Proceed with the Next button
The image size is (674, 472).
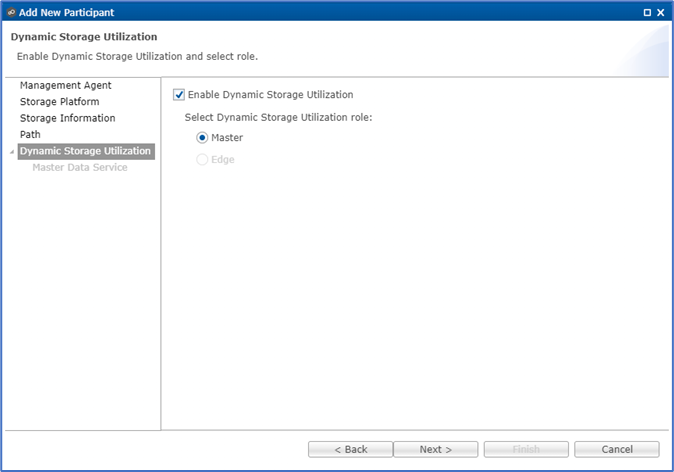point(435,449)
